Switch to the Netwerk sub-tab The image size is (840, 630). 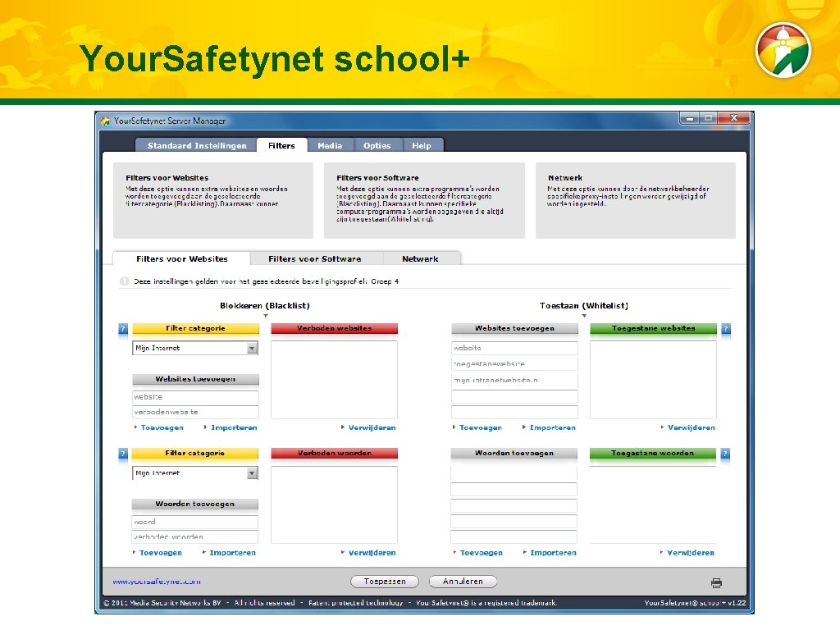point(421,258)
